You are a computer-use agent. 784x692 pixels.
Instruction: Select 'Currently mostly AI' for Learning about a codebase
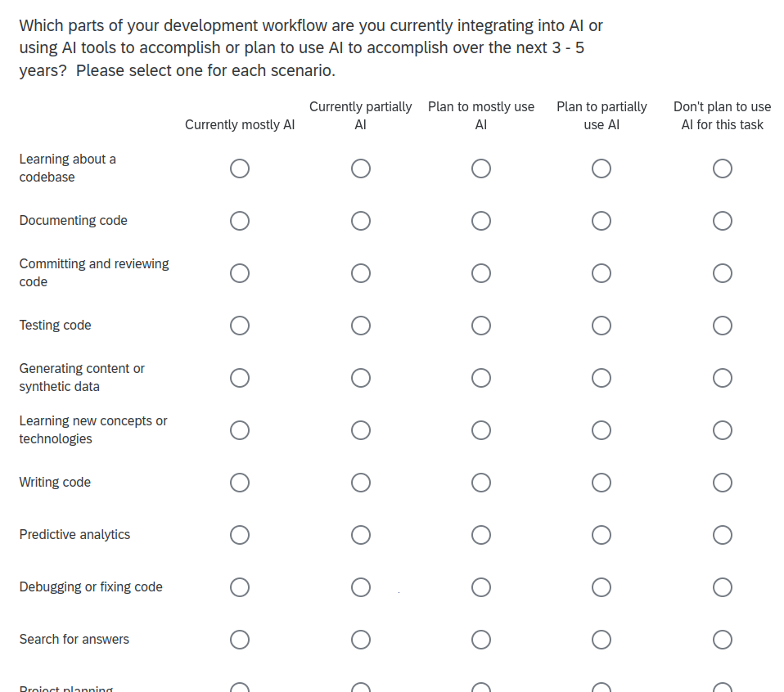point(240,169)
